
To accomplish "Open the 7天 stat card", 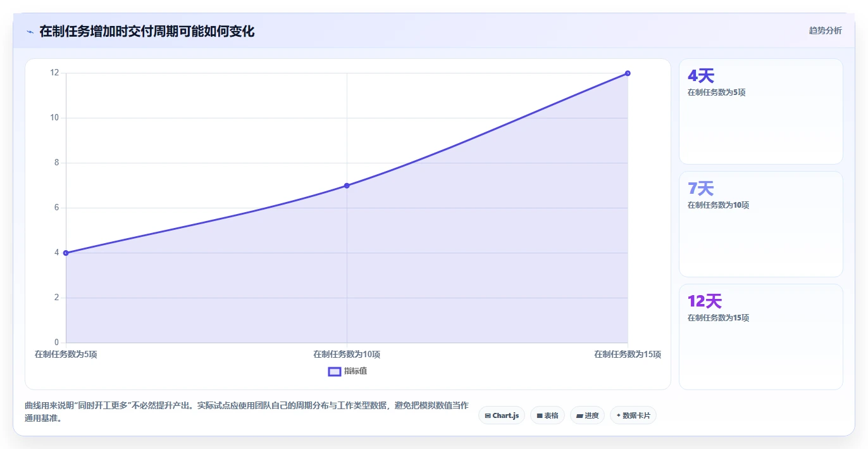I will 761,224.
